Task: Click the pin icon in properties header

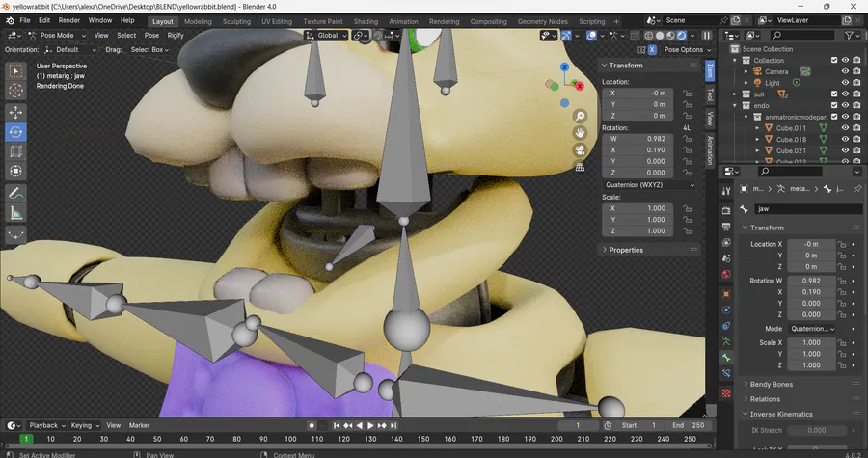Action: point(857,189)
